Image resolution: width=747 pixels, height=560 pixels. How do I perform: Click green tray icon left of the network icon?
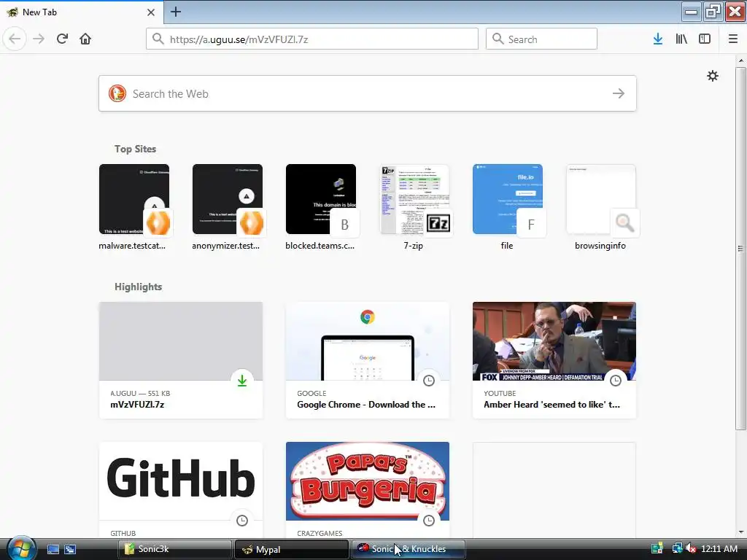tap(657, 548)
